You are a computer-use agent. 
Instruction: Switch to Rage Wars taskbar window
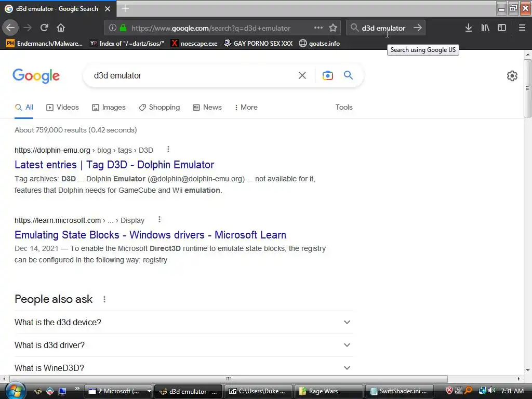(328, 391)
